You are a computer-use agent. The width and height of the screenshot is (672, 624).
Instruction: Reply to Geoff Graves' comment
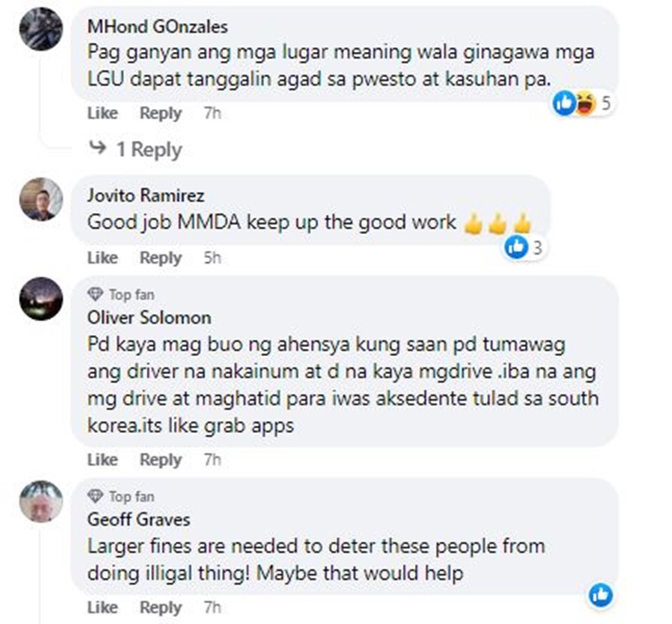click(160, 607)
